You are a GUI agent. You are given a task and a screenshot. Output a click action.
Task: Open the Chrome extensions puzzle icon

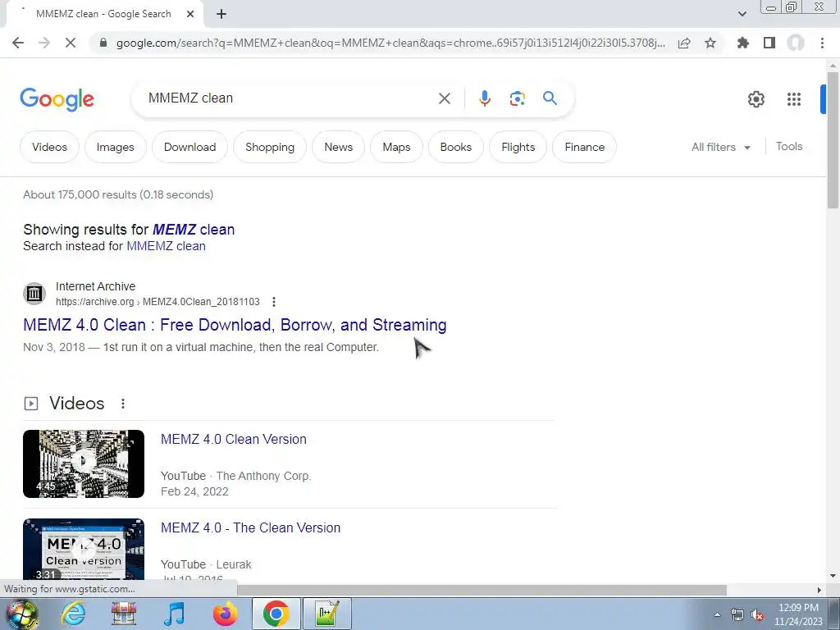point(742,43)
